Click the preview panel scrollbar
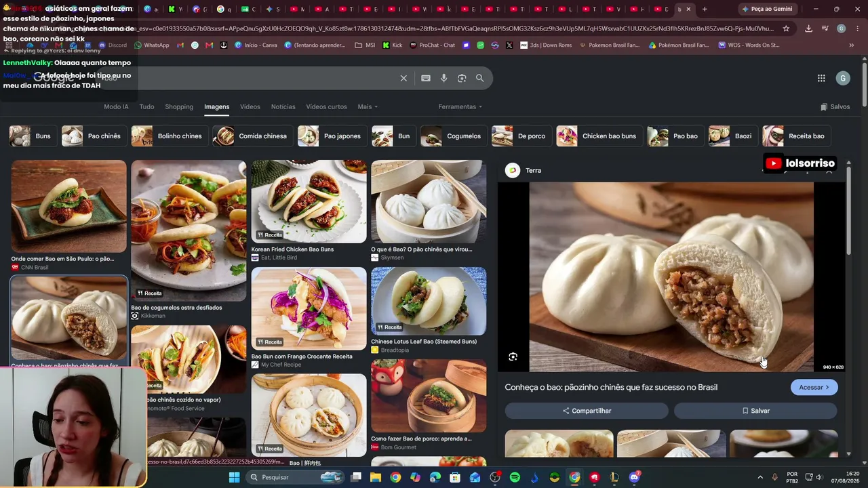 click(x=848, y=210)
